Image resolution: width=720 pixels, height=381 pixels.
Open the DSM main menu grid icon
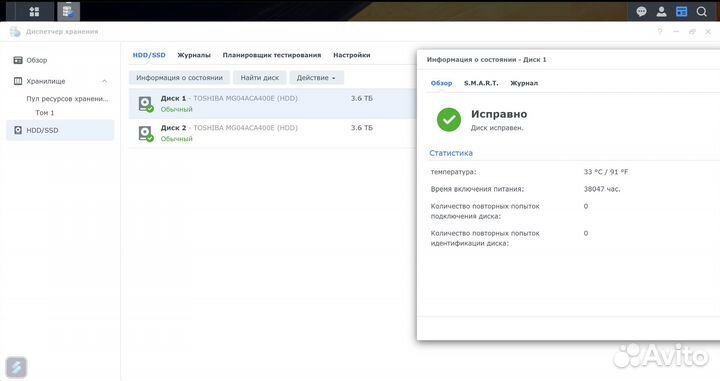pyautogui.click(x=34, y=11)
